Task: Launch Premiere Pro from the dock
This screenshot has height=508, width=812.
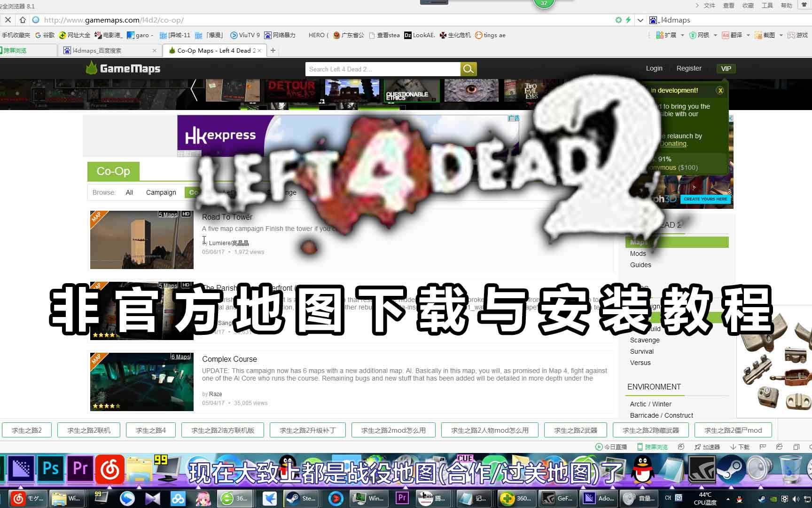Action: point(80,469)
